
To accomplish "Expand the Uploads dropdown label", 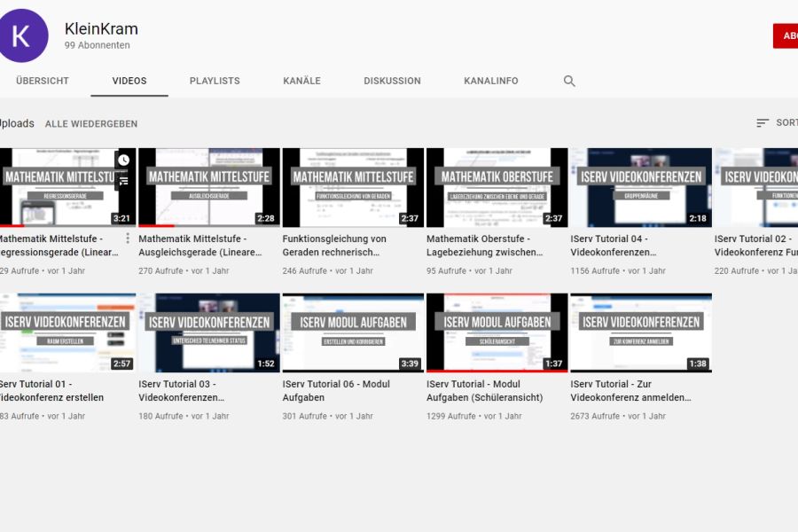I will [17, 124].
